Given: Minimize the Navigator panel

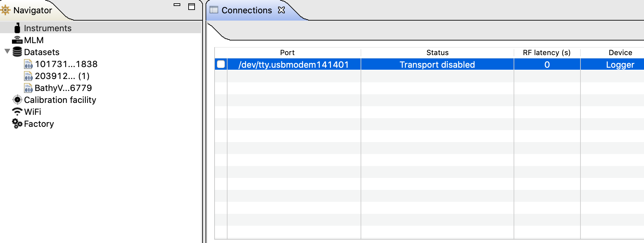Looking at the screenshot, I should tap(177, 5).
